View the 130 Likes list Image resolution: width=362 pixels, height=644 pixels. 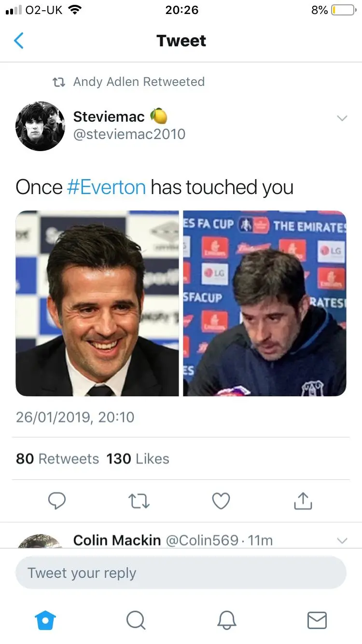pyautogui.click(x=138, y=459)
